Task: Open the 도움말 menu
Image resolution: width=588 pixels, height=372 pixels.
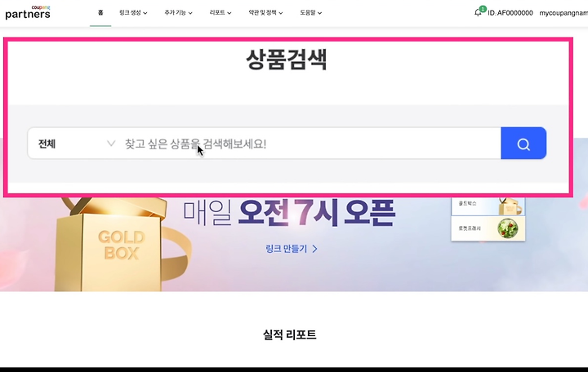Action: 310,13
